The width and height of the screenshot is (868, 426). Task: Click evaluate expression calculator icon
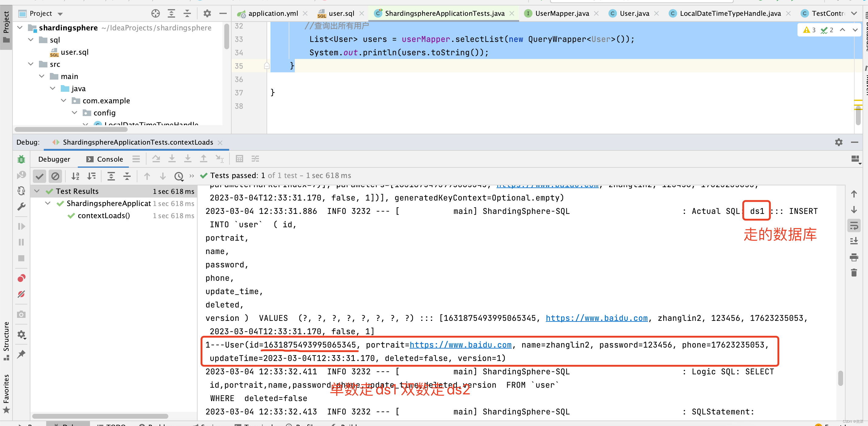(x=239, y=159)
